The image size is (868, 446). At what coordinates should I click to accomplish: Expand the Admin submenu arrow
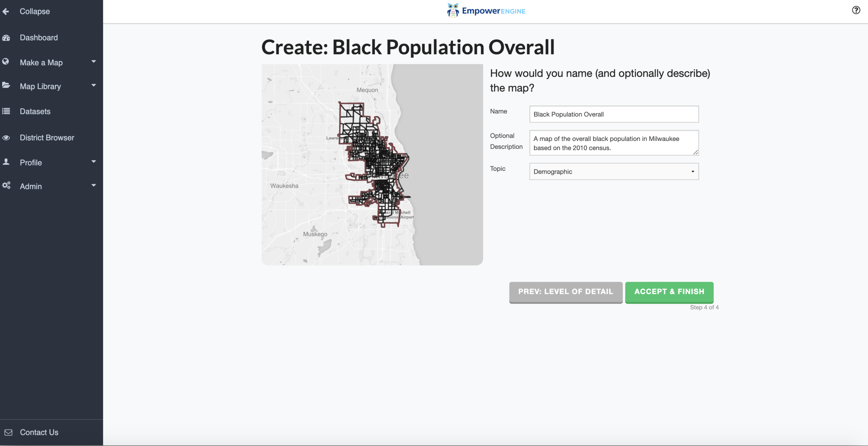pyautogui.click(x=93, y=185)
